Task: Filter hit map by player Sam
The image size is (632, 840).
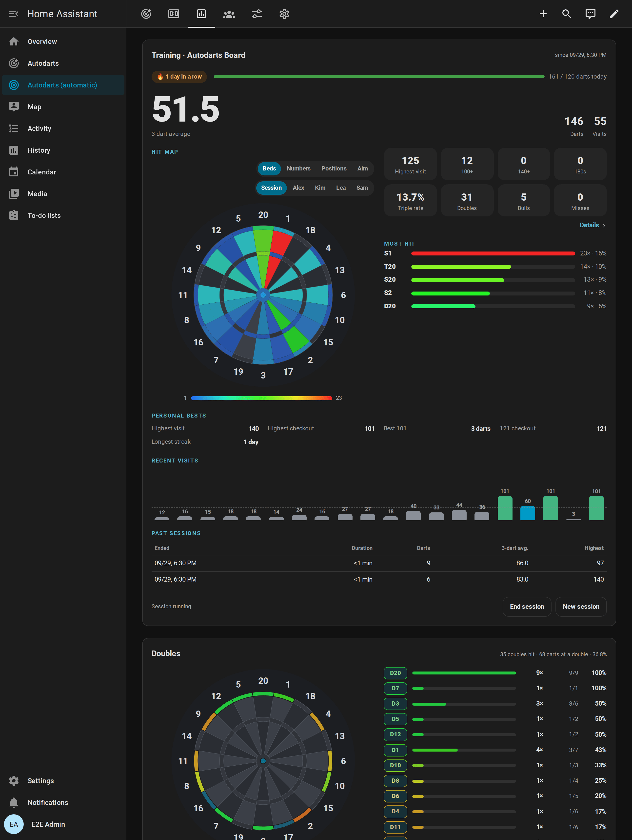Action: (x=362, y=188)
